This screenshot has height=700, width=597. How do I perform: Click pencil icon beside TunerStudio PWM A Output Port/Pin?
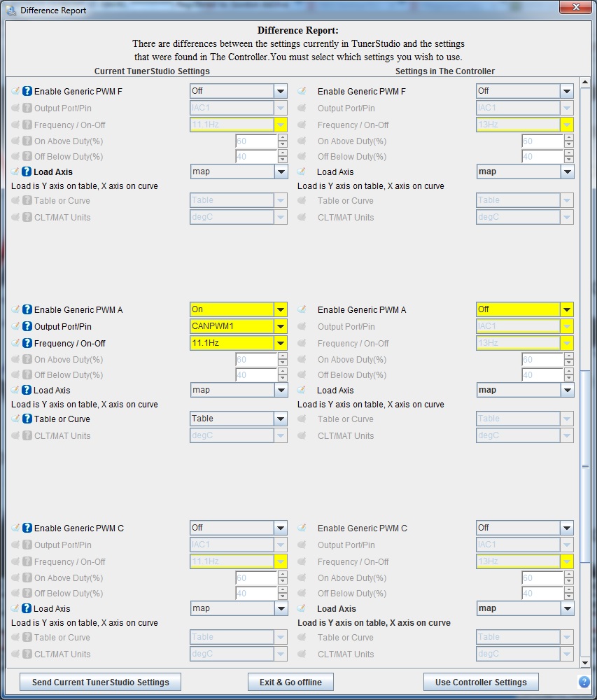click(15, 326)
